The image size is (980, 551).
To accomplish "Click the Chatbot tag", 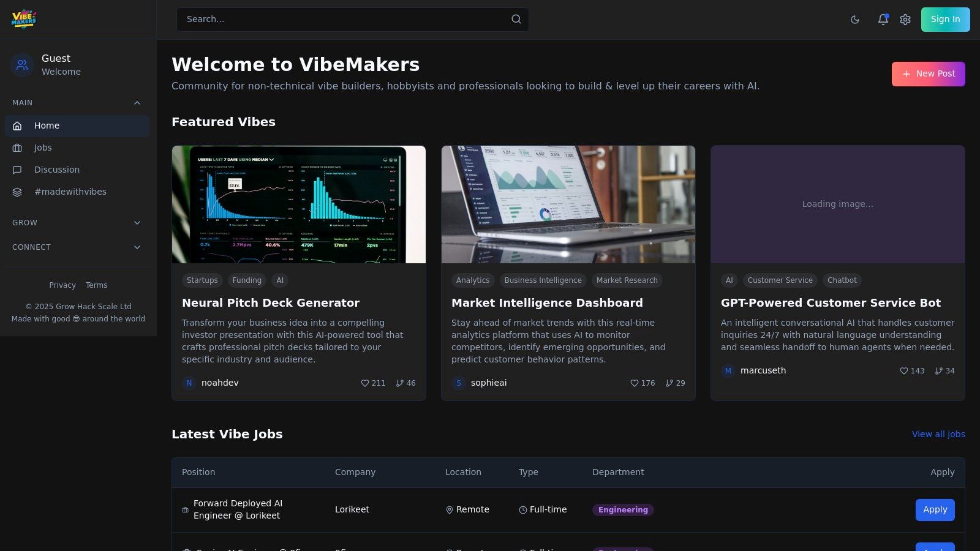I will point(842,280).
